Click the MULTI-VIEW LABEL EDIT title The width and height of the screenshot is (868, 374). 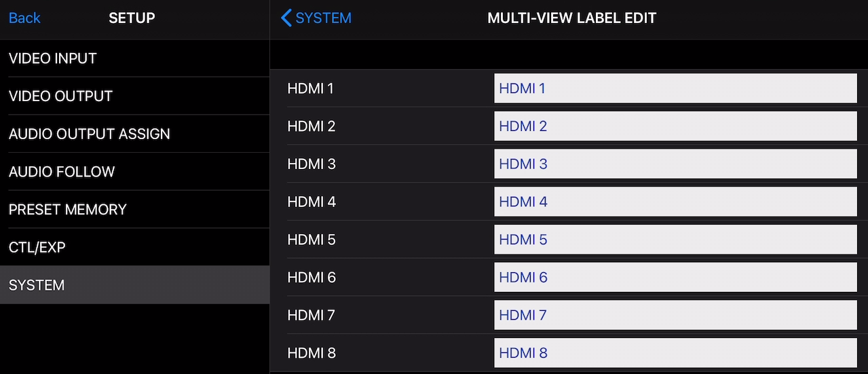coord(571,18)
